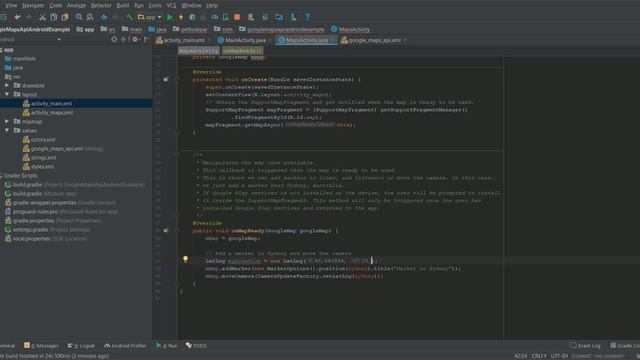This screenshot has width=640, height=360.
Task: Switch to the MainActivity.java editor tab
Action: click(x=245, y=40)
